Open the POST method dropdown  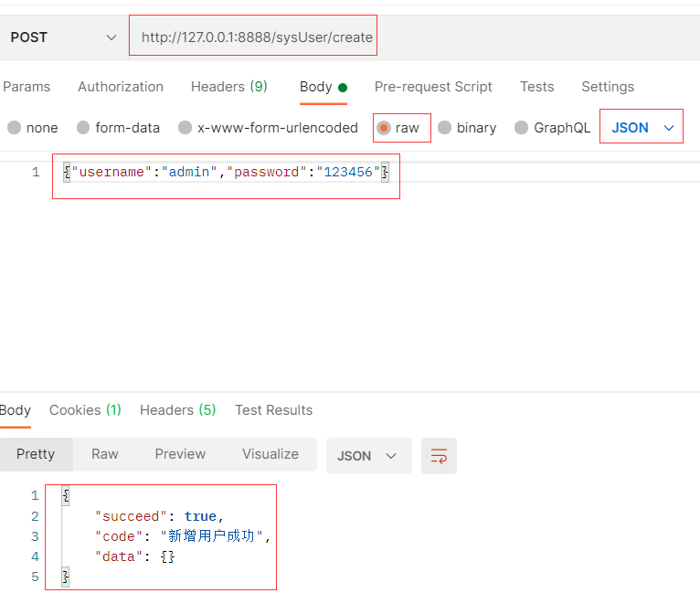pos(63,37)
